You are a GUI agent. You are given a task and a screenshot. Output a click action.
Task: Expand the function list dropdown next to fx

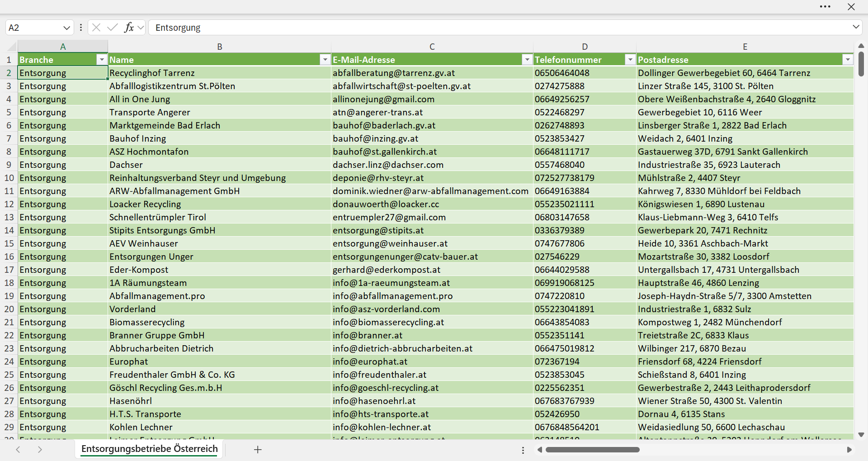pyautogui.click(x=141, y=28)
